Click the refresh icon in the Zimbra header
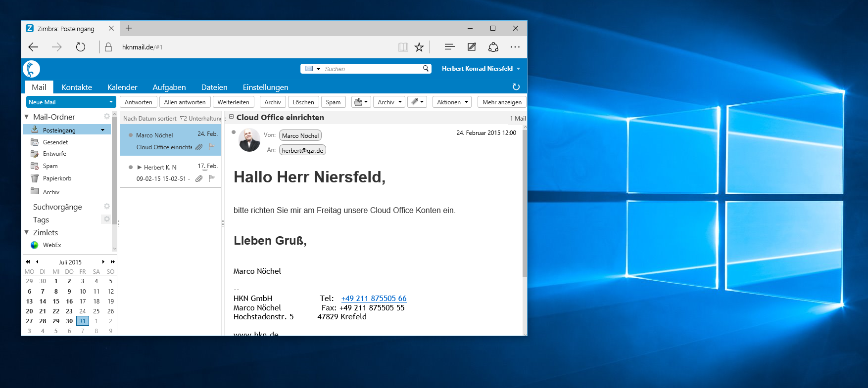The width and height of the screenshot is (868, 388). point(516,87)
